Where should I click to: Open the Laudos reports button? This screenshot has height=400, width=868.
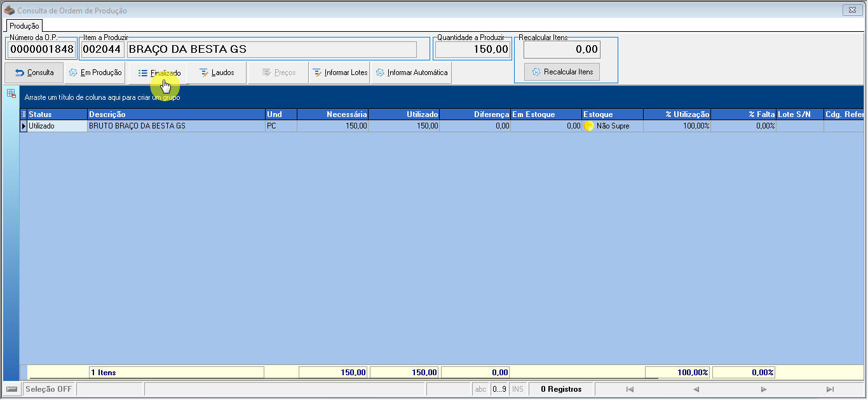(217, 72)
